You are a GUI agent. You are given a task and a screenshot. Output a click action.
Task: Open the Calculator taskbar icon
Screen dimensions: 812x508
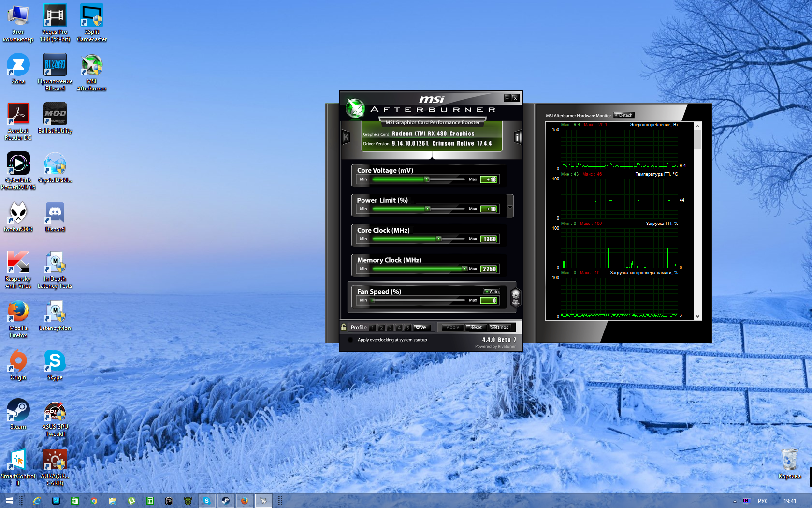tap(150, 501)
